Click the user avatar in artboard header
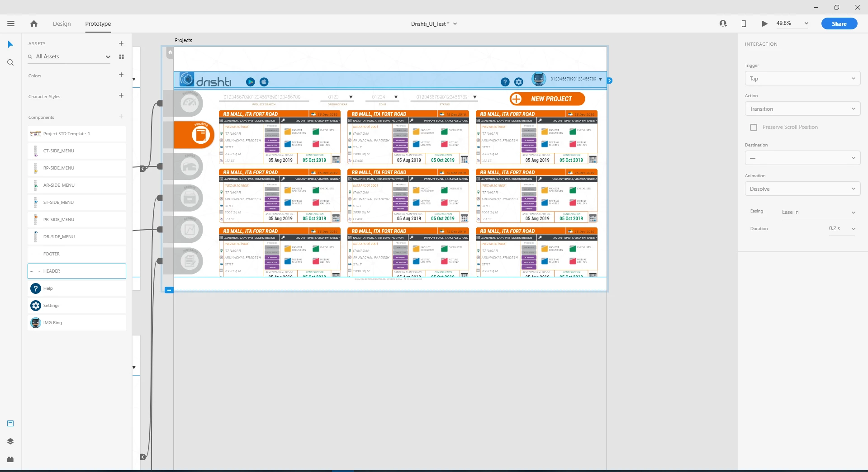Screen dimensions: 868x472 [538, 79]
